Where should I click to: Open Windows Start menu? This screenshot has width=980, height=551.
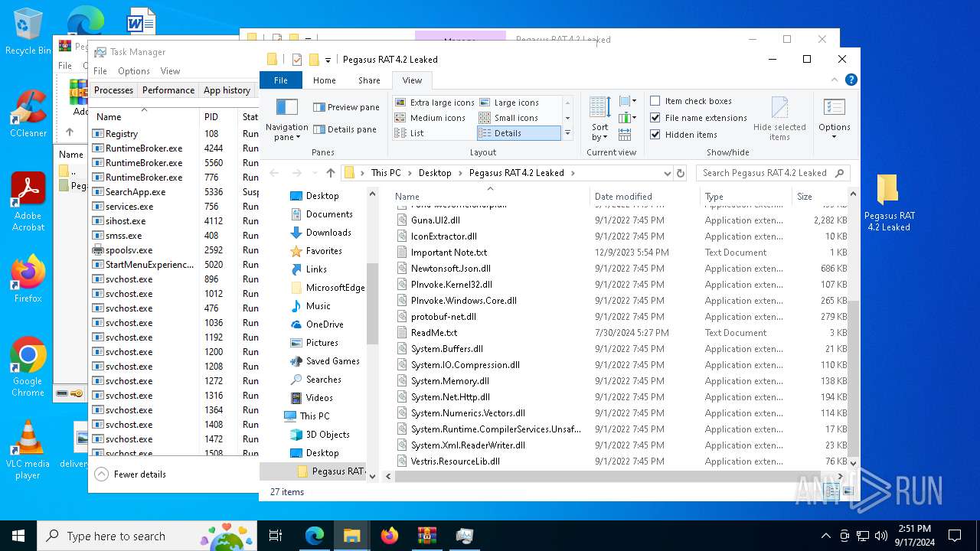click(x=18, y=536)
